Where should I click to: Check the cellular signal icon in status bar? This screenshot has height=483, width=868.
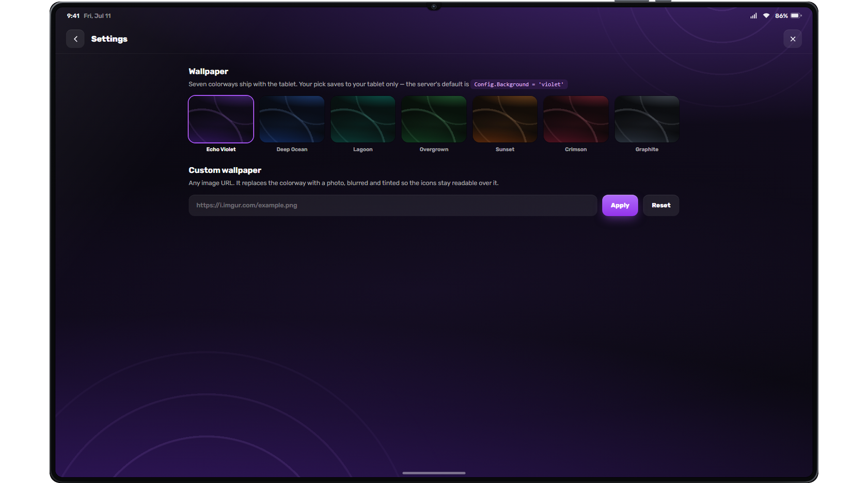[x=754, y=16]
